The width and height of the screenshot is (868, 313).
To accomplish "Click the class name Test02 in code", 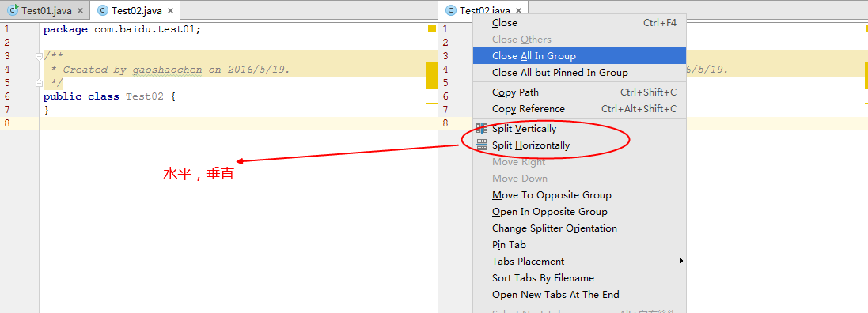I will click(x=145, y=96).
